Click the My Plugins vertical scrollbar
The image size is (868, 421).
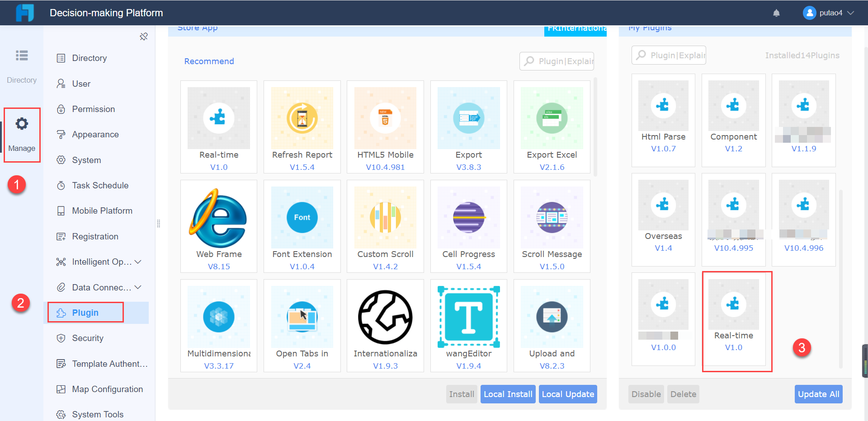pyautogui.click(x=840, y=279)
